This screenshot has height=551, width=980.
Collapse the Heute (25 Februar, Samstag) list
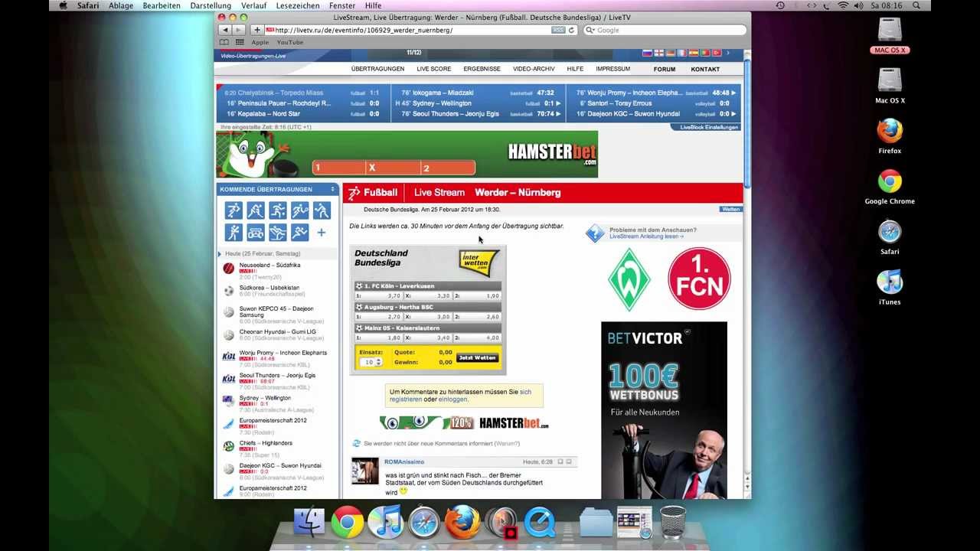(x=220, y=253)
